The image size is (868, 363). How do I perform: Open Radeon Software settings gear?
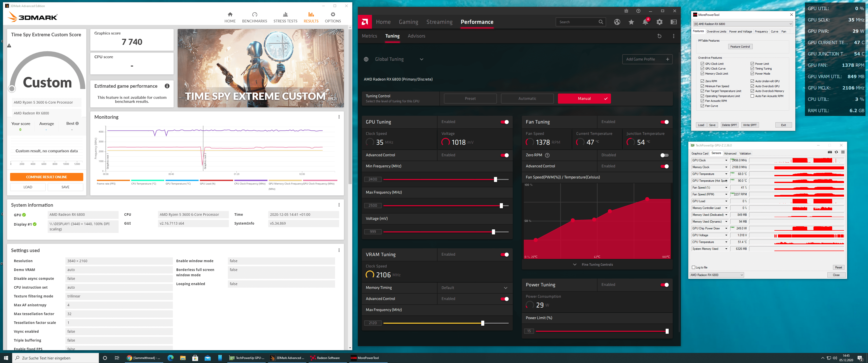coord(659,22)
